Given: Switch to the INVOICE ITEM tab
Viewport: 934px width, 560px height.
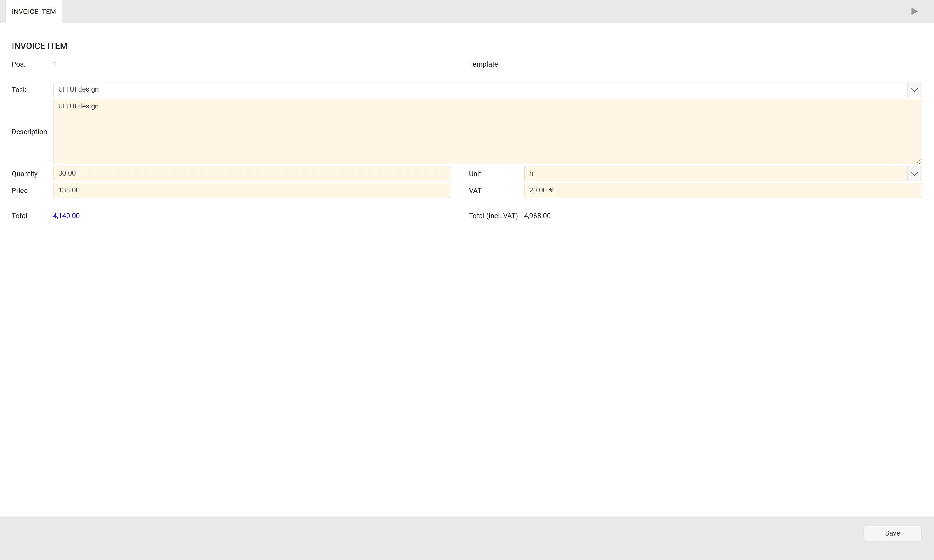Looking at the screenshot, I should pyautogui.click(x=34, y=12).
